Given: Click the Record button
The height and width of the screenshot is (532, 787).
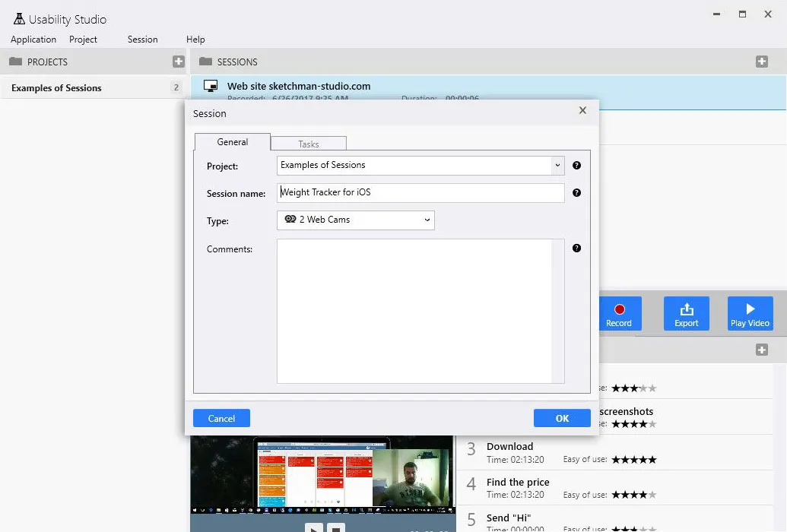Looking at the screenshot, I should click(620, 314).
